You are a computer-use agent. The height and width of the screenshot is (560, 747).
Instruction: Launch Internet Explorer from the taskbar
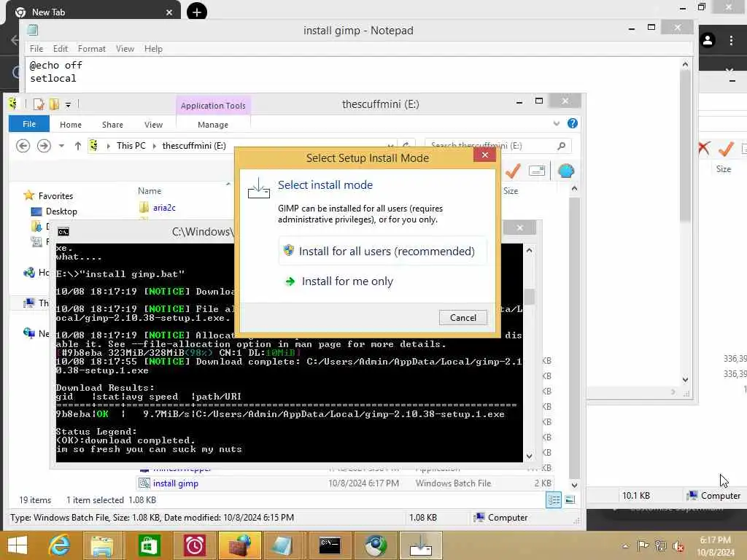[x=59, y=545]
